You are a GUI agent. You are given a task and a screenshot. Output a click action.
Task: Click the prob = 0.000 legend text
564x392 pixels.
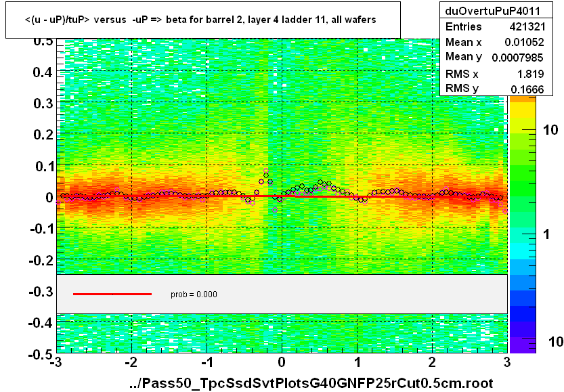coord(194,295)
